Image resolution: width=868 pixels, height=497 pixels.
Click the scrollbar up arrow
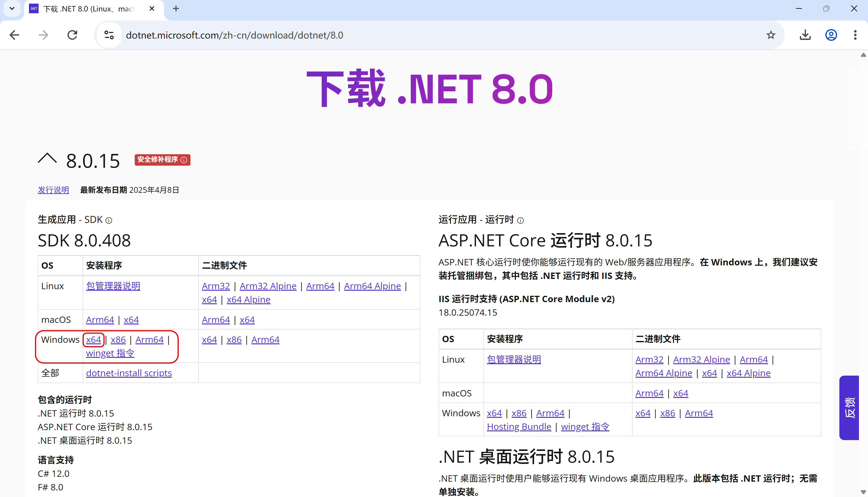863,55
